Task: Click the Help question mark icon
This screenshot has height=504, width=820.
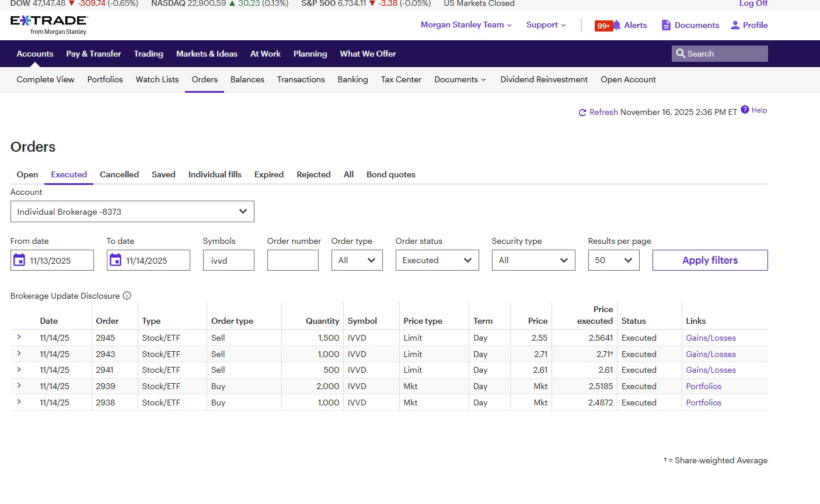Action: coord(745,110)
